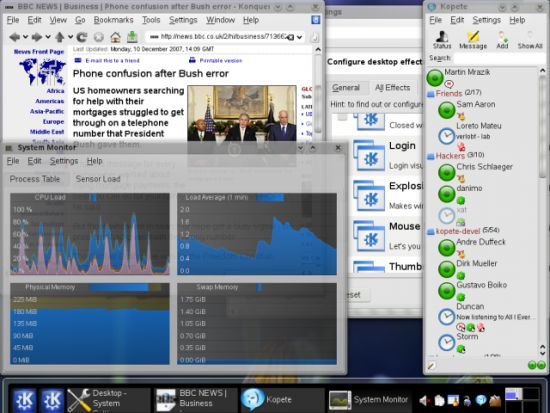Open Asia-Pacific section link
This screenshot has height=413, width=550.
[x=47, y=111]
